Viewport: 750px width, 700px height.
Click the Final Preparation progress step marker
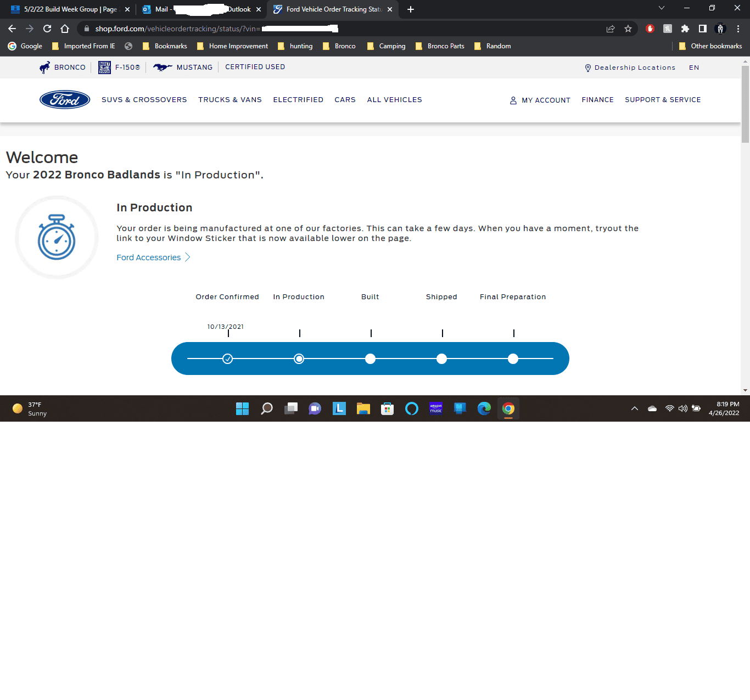[513, 359]
